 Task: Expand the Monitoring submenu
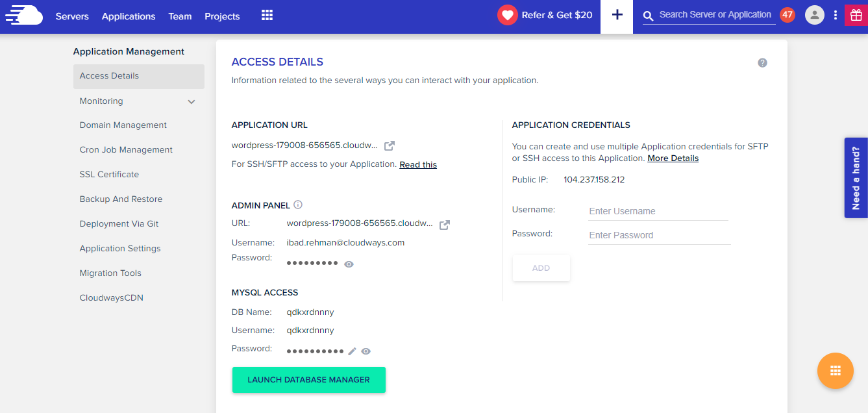(x=192, y=102)
